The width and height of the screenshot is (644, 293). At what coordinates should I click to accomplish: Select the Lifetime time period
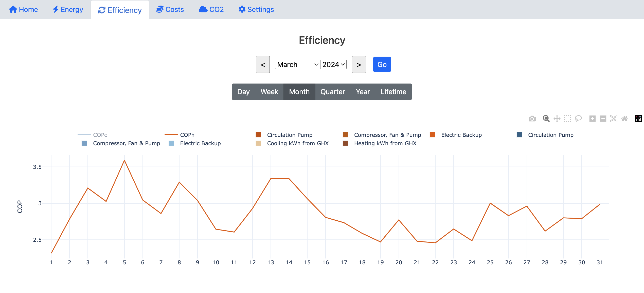[393, 91]
